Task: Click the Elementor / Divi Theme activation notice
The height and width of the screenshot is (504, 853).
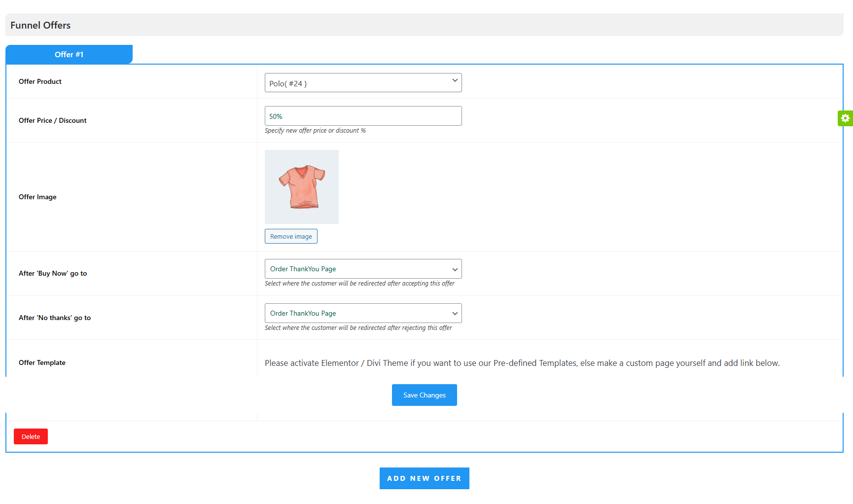Action: (522, 363)
